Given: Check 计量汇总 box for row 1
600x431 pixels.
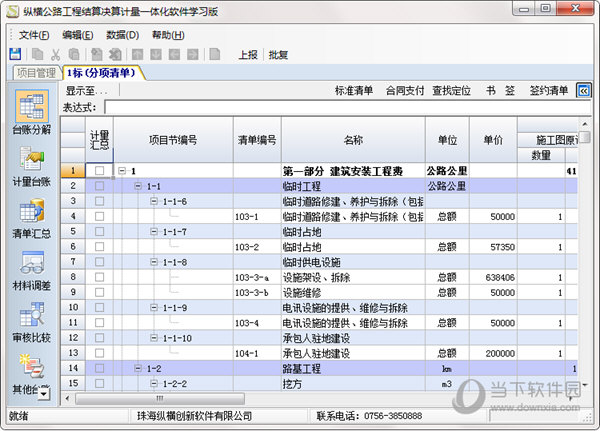Looking at the screenshot, I should coord(99,171).
